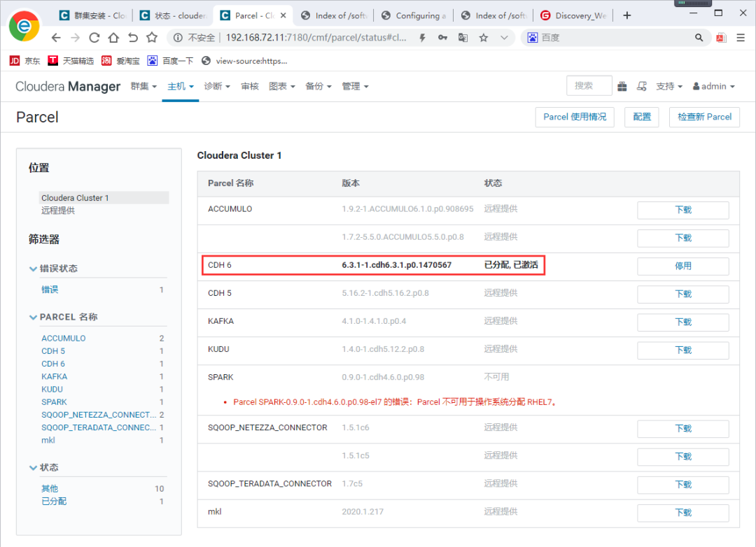Collapse the 状态 filter section
Screen dimensions: 756x547
(x=44, y=467)
